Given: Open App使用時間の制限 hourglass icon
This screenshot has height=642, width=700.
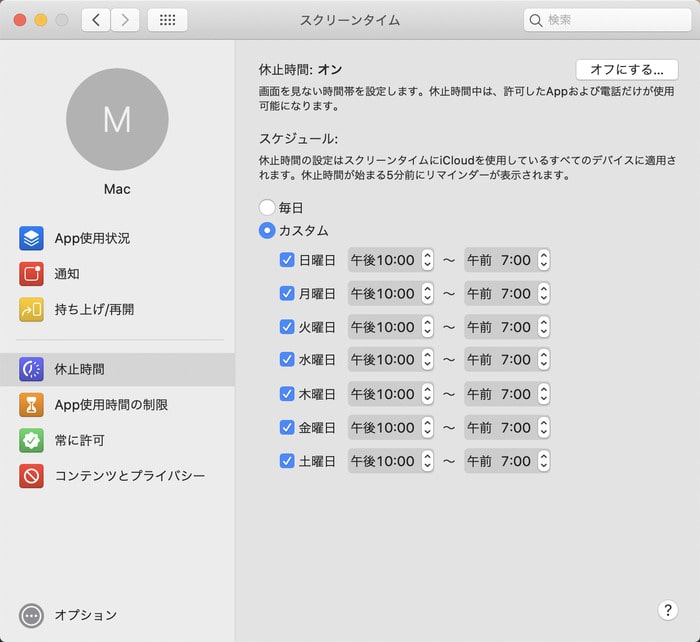Looking at the screenshot, I should (31, 405).
